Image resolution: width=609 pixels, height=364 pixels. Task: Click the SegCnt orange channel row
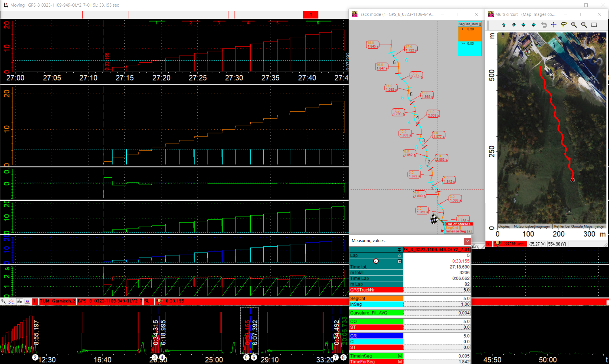tap(376, 298)
